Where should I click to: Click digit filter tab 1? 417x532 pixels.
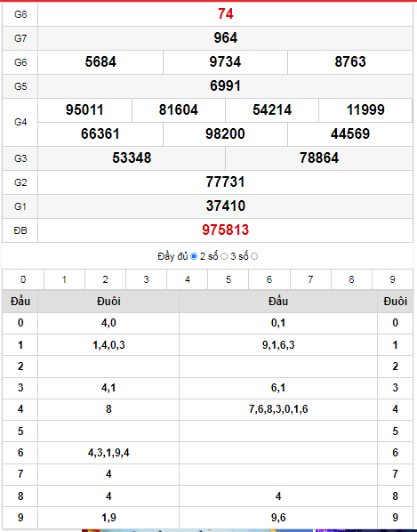click(64, 279)
